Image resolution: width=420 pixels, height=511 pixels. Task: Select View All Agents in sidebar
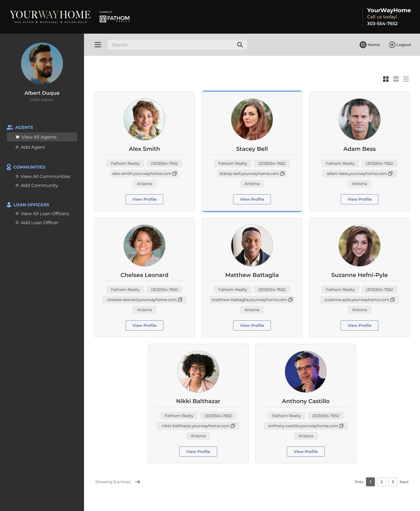click(42, 137)
